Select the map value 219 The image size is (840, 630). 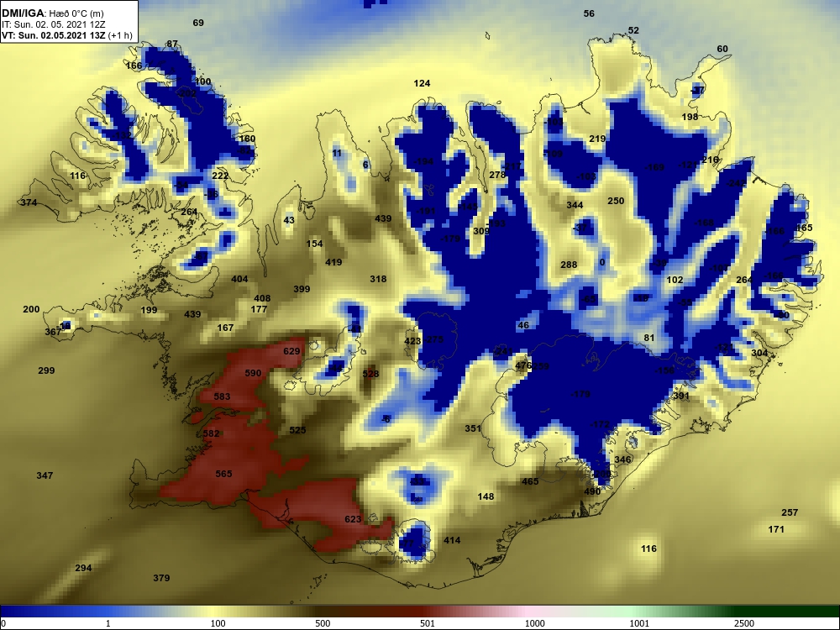point(597,139)
